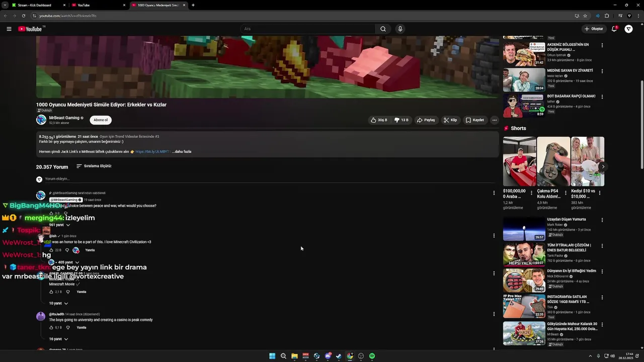644x362 pixels.
Task: Start voice search with microphone icon
Action: coord(400,29)
